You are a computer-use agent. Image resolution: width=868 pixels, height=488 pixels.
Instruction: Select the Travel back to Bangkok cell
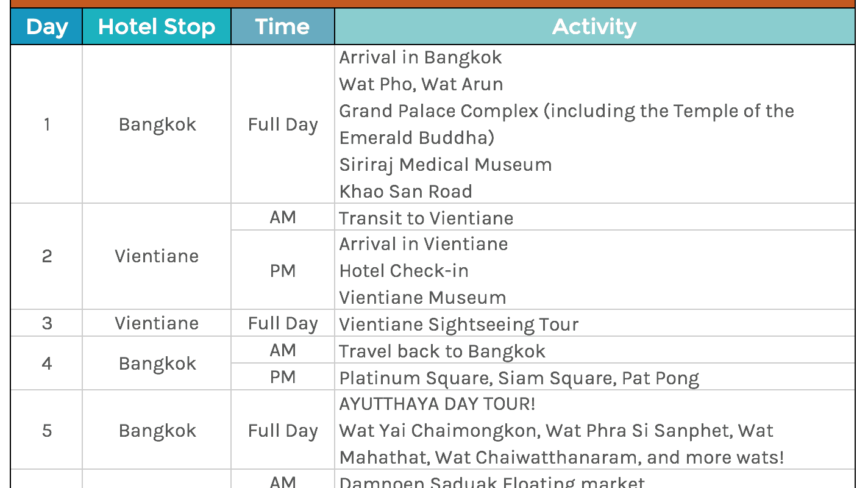442,351
